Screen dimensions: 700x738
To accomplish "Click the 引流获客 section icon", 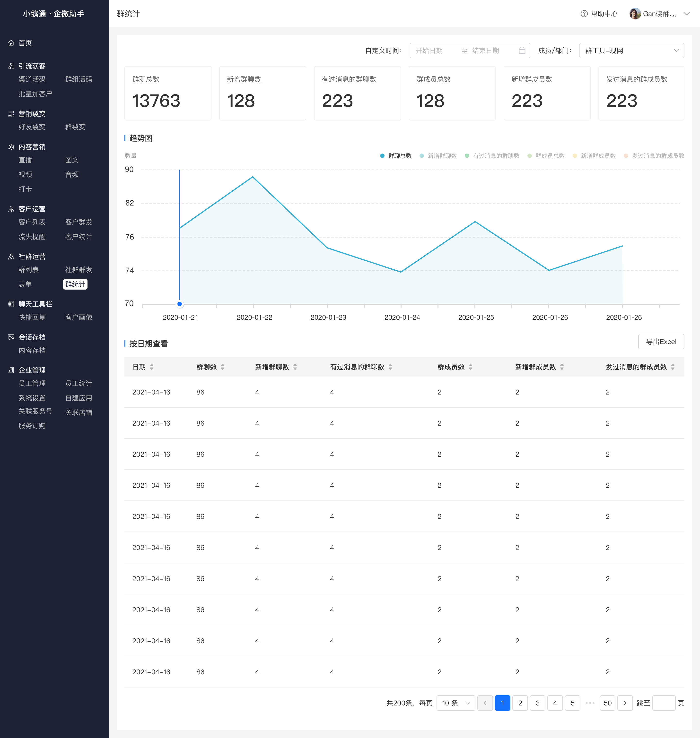I will pyautogui.click(x=11, y=66).
